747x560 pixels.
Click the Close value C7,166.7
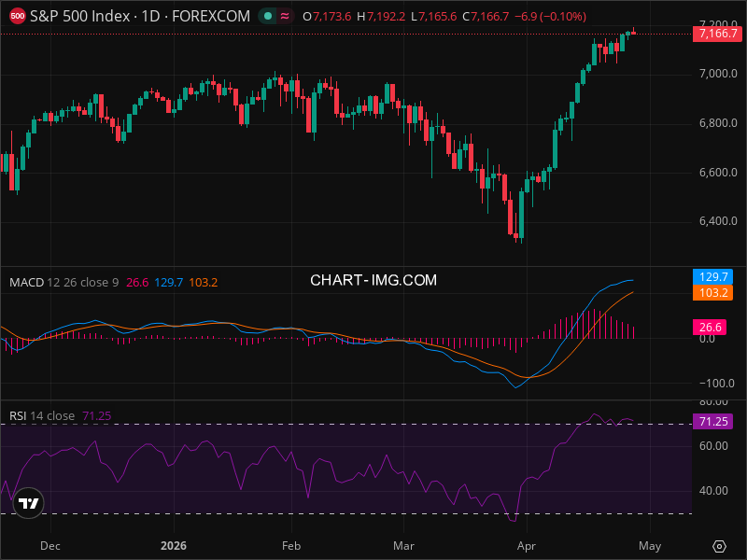486,17
